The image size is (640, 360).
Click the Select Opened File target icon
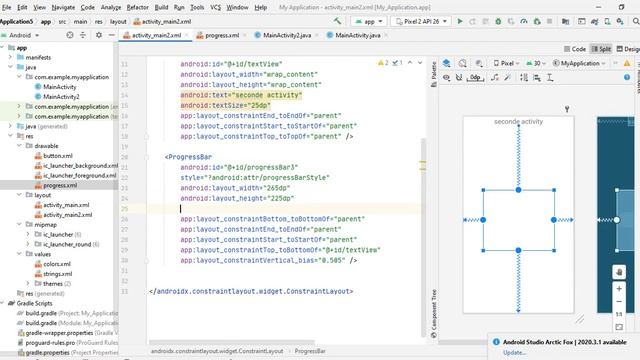click(70, 35)
